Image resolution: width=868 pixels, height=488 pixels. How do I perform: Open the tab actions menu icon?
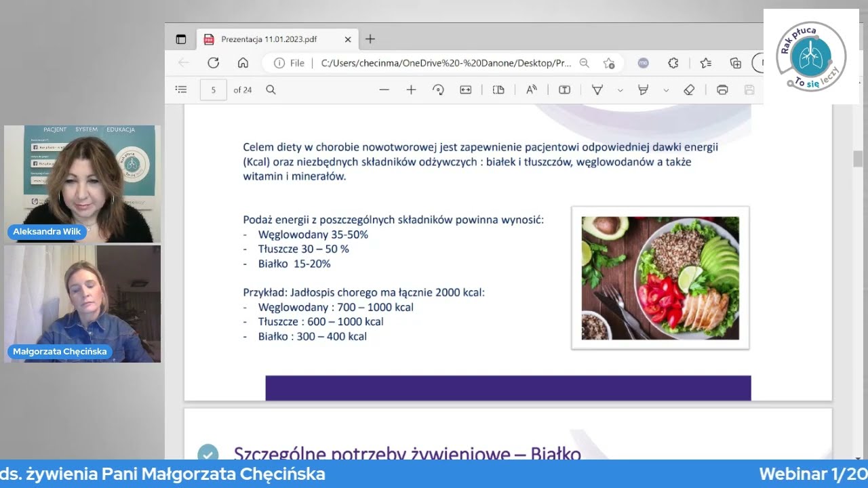(x=181, y=39)
